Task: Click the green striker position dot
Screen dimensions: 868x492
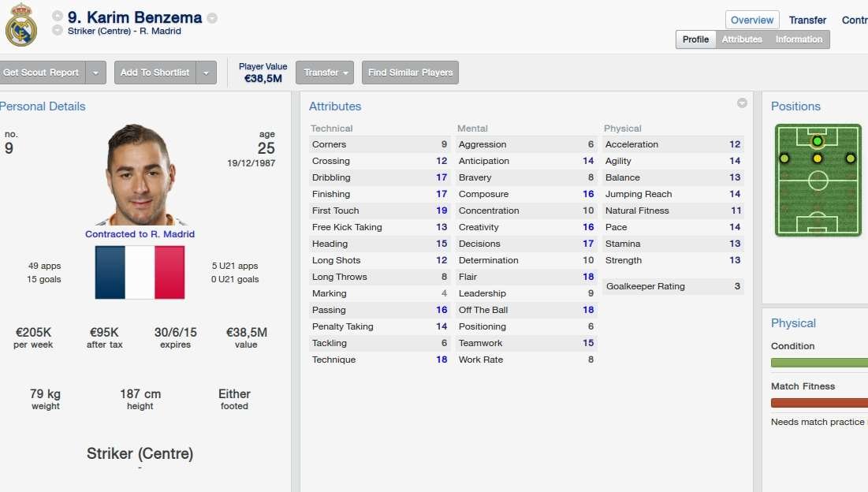Action: click(818, 141)
